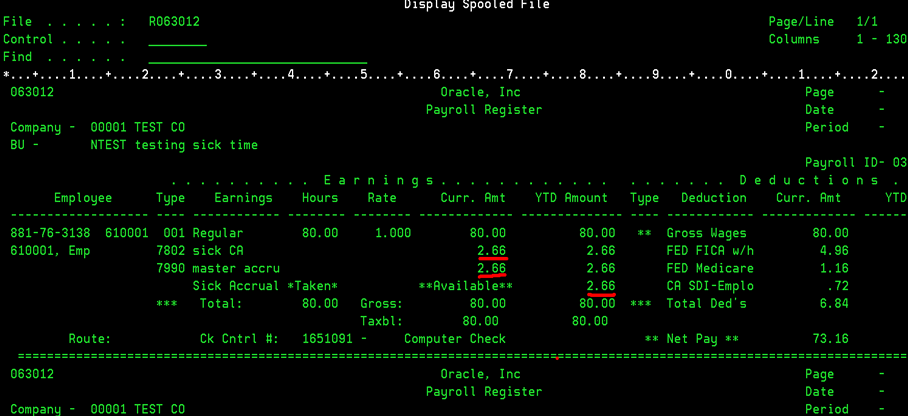The image size is (908, 416).
Task: Click the 'Hours' column header
Action: point(320,198)
